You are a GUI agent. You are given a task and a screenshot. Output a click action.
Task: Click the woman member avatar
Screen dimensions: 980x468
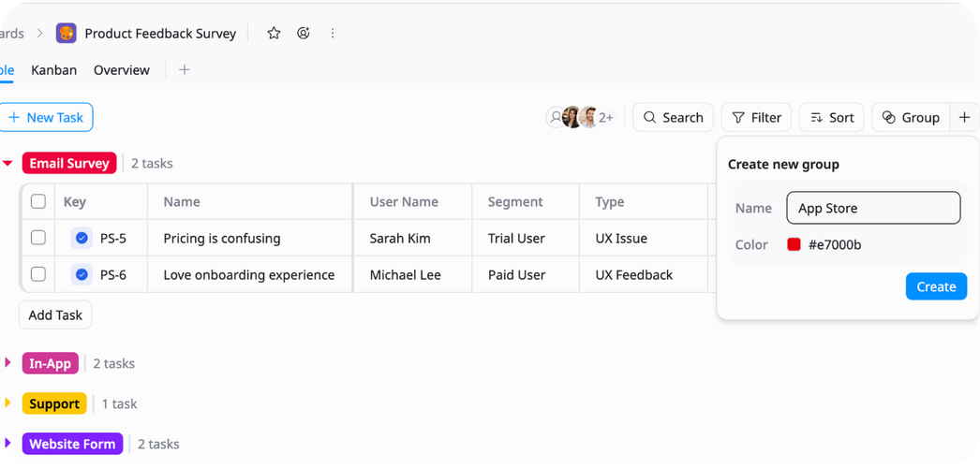tap(572, 117)
